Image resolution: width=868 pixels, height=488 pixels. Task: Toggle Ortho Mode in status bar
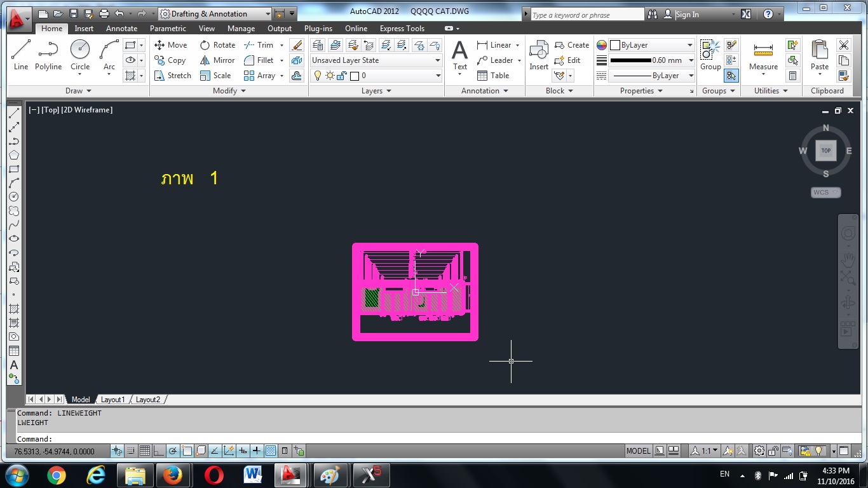coord(159,451)
